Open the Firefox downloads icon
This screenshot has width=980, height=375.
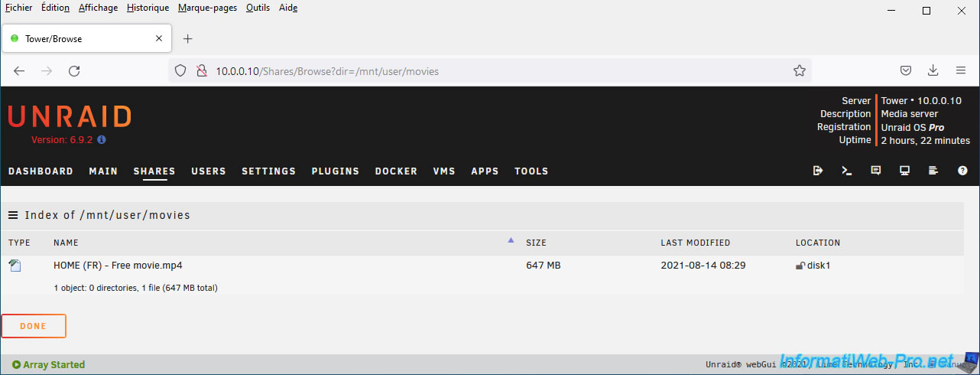point(933,70)
